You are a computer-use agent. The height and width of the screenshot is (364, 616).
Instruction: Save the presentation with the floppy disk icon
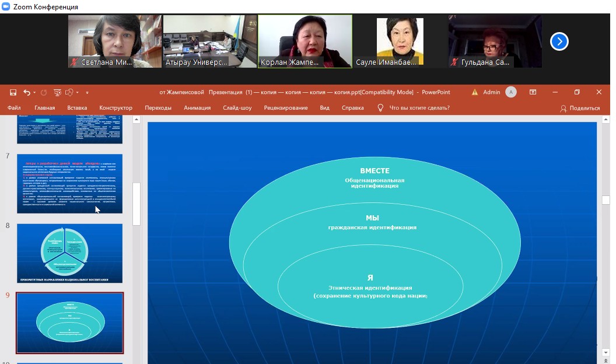point(13,92)
